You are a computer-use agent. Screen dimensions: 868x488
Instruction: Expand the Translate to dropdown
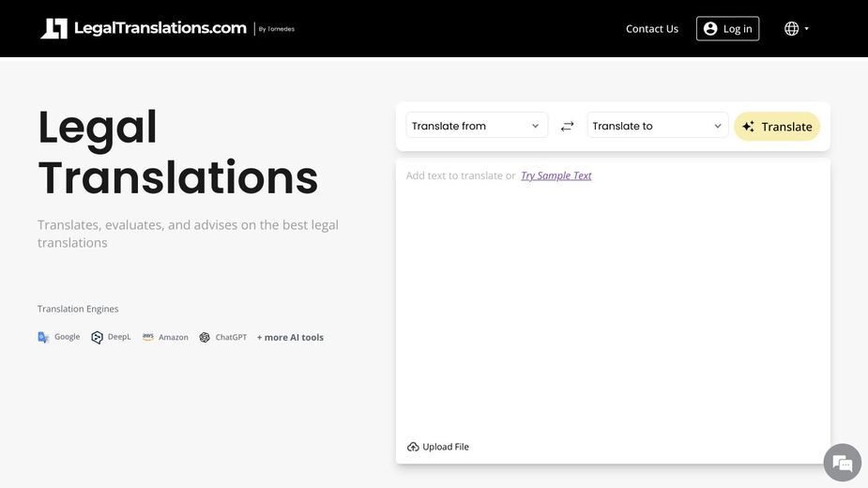[658, 126]
